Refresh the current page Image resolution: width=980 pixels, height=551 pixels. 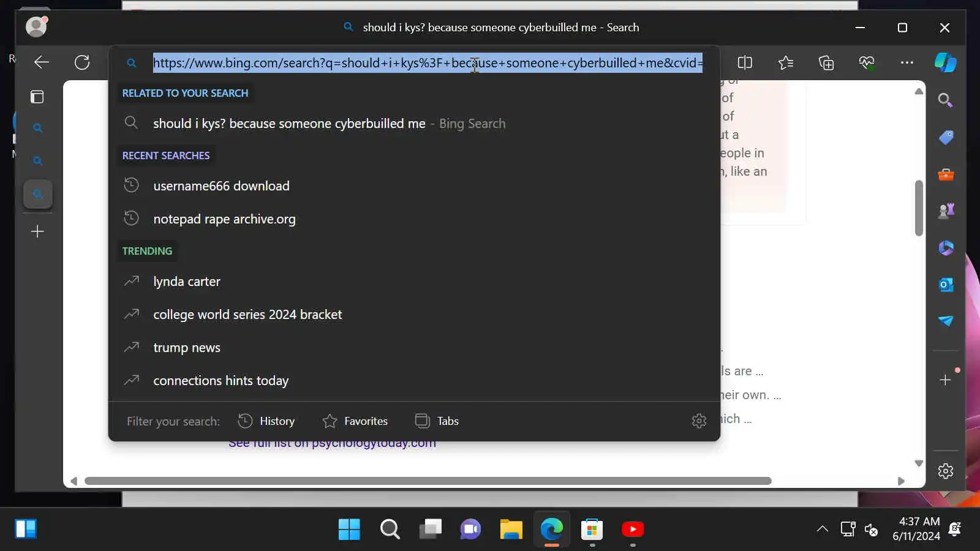point(82,62)
